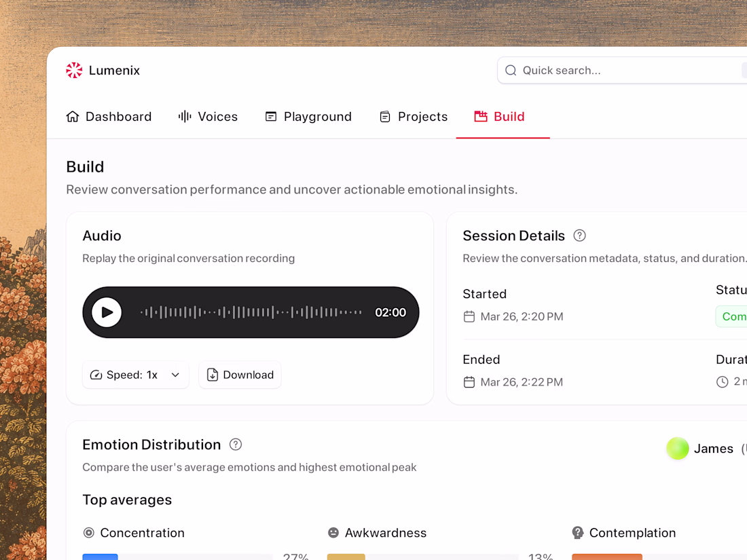Click the Concentration target icon
747x560 pixels.
[x=88, y=533]
